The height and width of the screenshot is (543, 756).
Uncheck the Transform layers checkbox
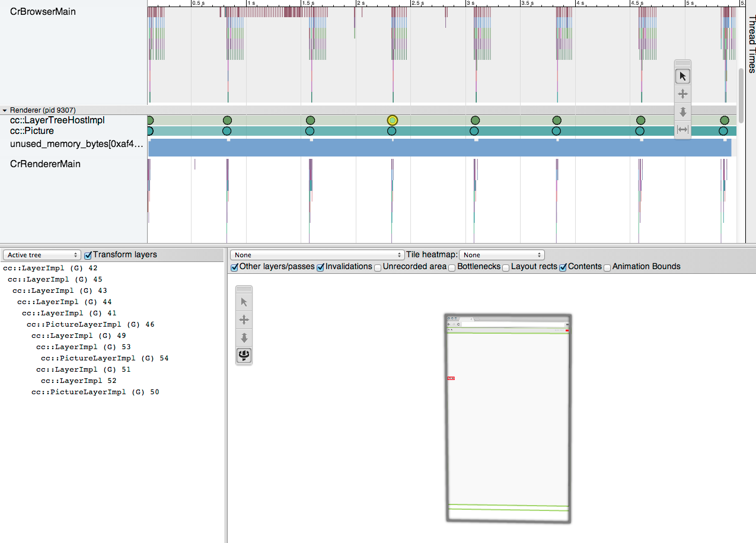click(x=88, y=255)
